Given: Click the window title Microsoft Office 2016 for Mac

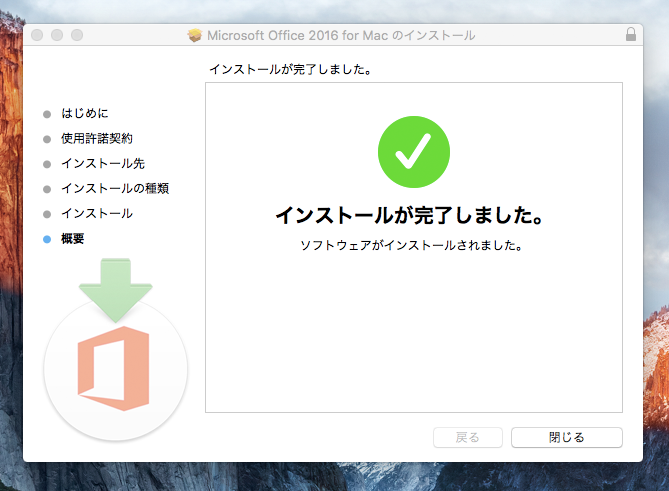Looking at the screenshot, I should click(341, 35).
